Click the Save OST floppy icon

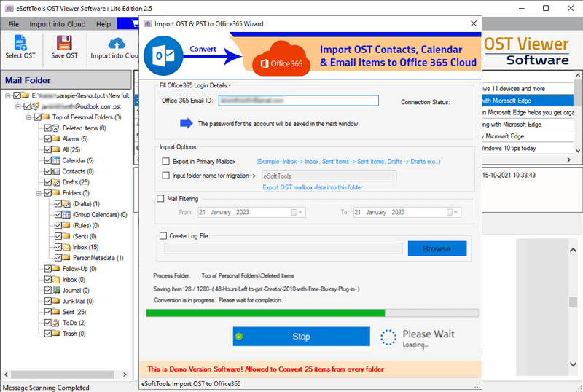(x=64, y=43)
